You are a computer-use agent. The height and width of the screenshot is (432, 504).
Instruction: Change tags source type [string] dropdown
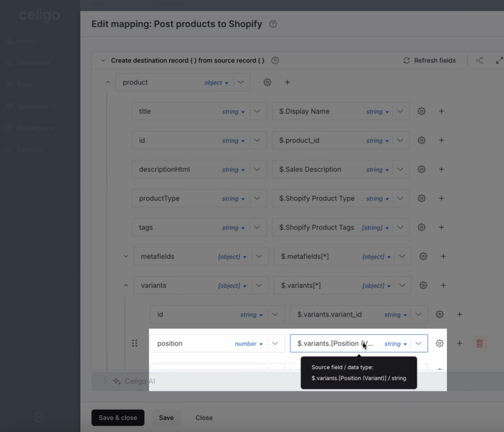pyautogui.click(x=375, y=228)
